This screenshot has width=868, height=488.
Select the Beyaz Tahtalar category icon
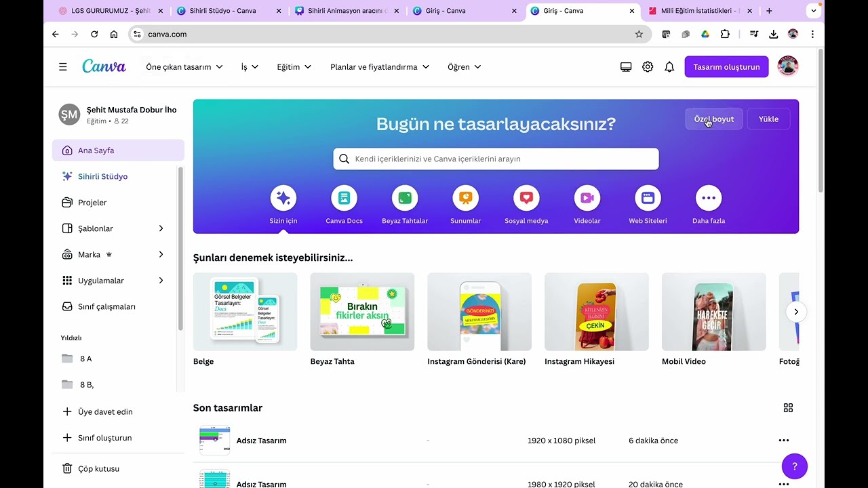[x=405, y=198]
